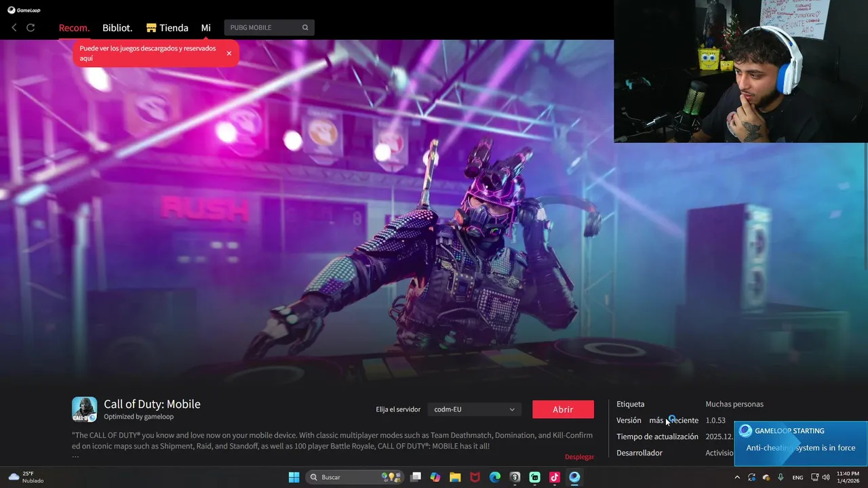Click the Desarrollador label

(639, 453)
